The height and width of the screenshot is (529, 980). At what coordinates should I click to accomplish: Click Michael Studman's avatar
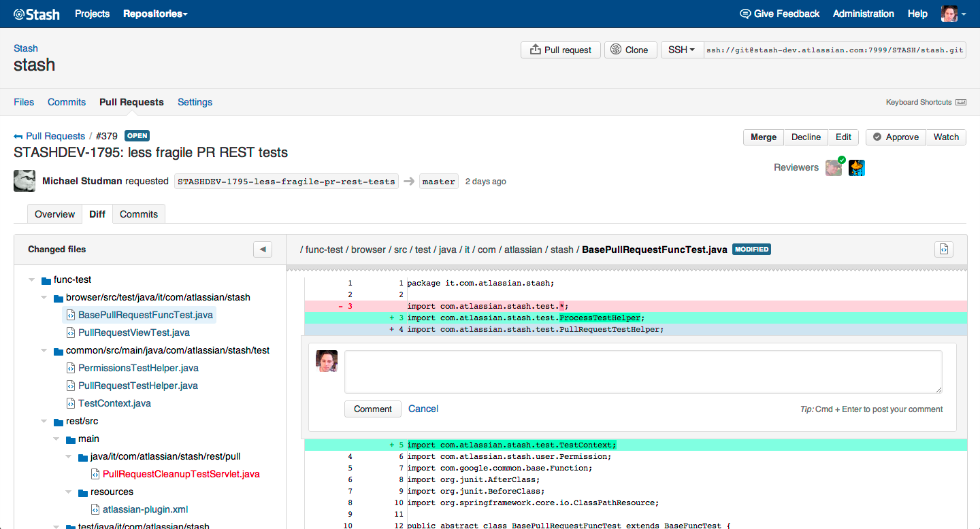click(x=24, y=181)
